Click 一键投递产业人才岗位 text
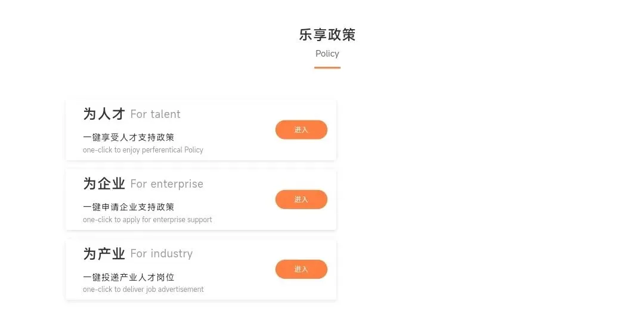The height and width of the screenshot is (333, 644). [128, 277]
